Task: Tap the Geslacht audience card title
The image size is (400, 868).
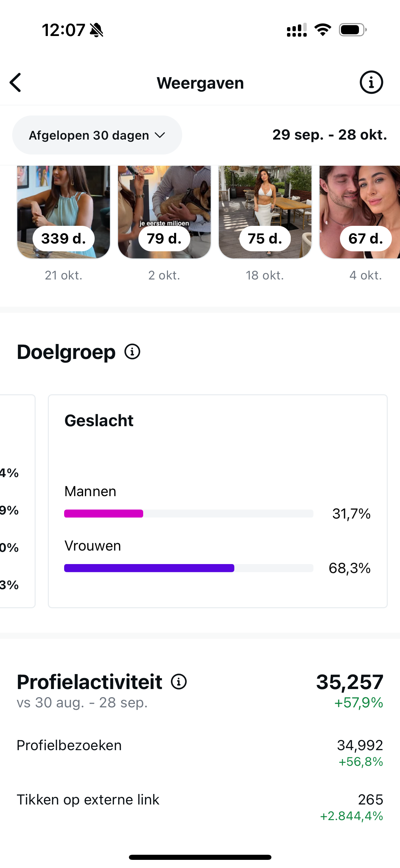Action: pyautogui.click(x=99, y=420)
